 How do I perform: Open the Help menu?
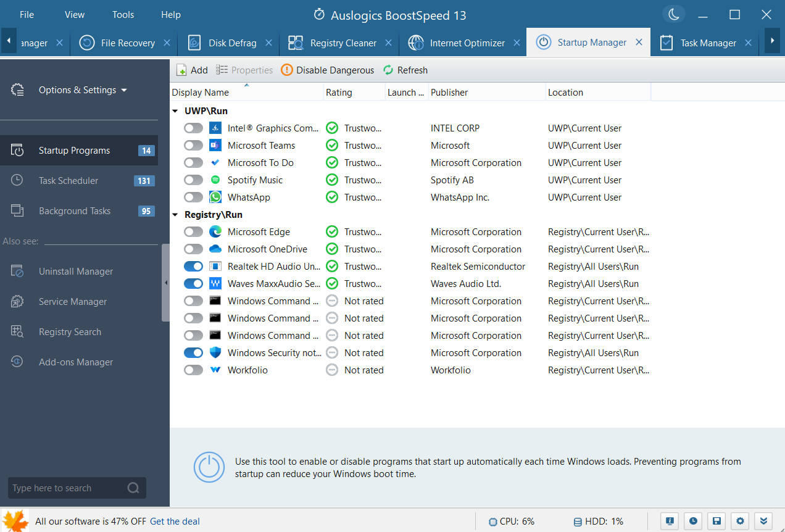(171, 15)
